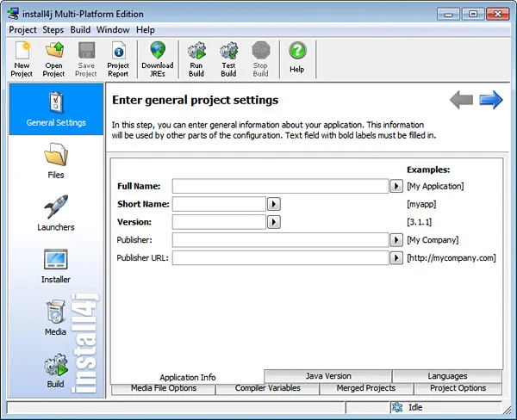
Task: Switch to the Languages tab
Action: pyautogui.click(x=446, y=376)
